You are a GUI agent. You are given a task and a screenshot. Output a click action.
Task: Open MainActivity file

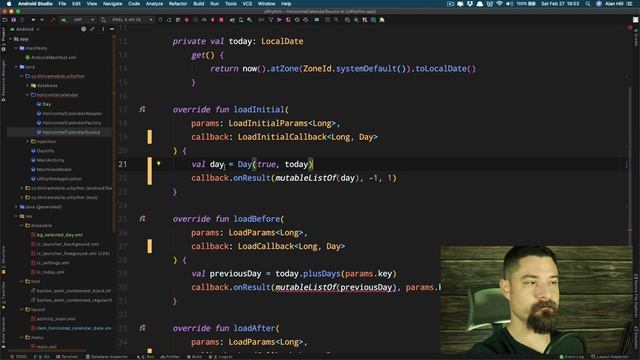click(47, 160)
